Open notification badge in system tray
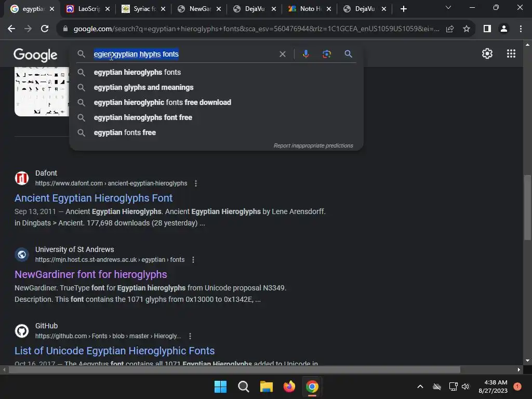The image size is (532, 399). 517,386
